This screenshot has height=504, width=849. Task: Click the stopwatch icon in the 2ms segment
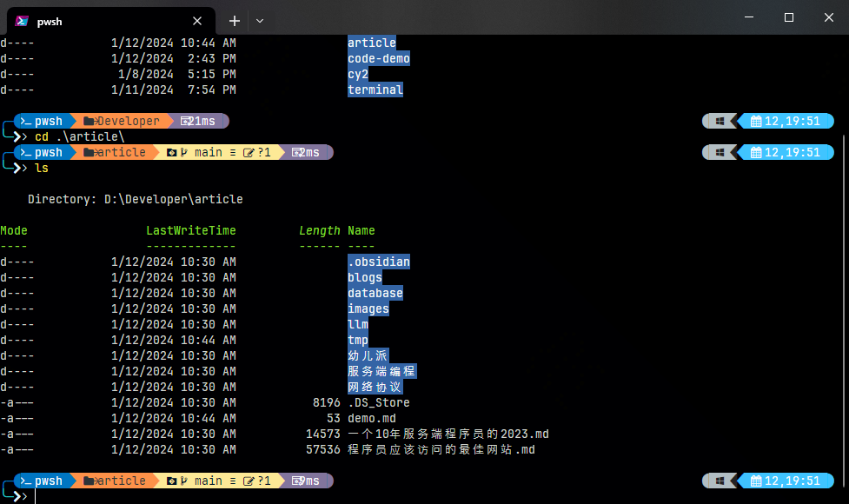coord(296,152)
